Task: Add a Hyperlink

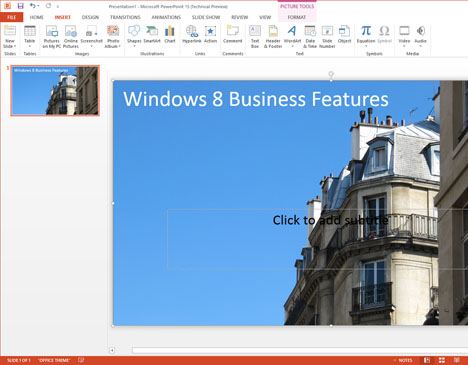Action: coord(192,31)
